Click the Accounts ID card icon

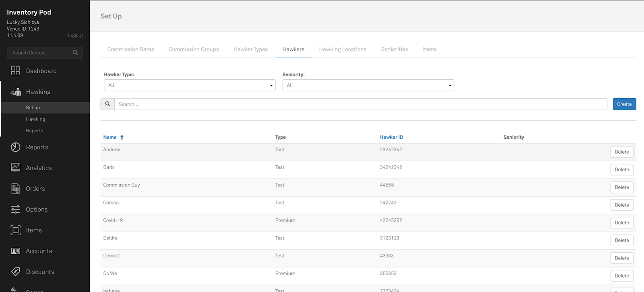coord(15,251)
